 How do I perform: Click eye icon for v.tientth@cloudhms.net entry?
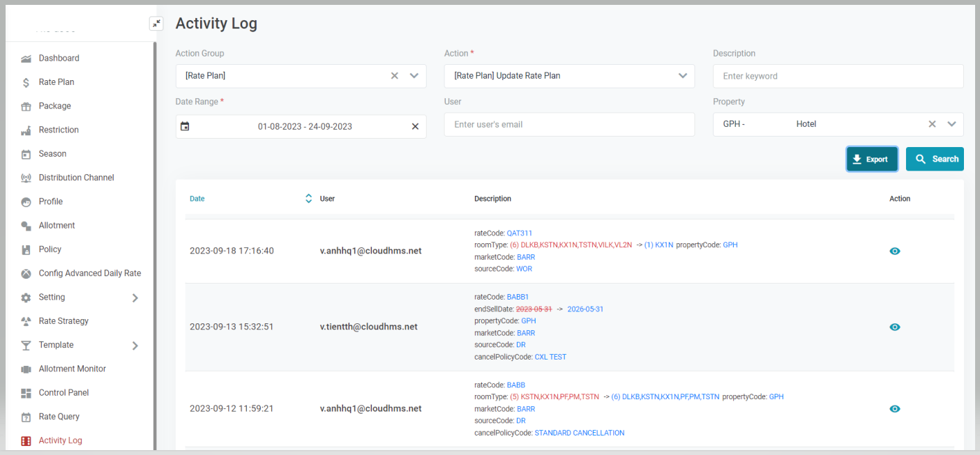895,327
